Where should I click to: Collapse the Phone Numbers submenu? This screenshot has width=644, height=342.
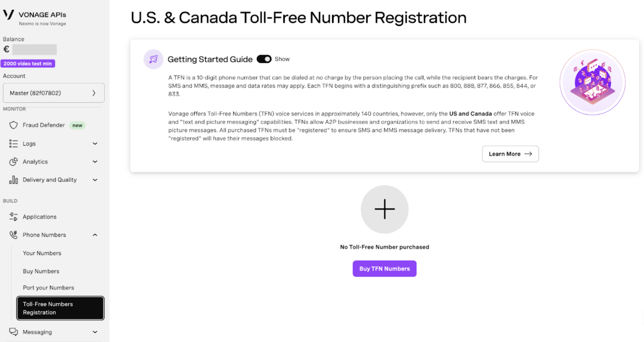click(95, 235)
